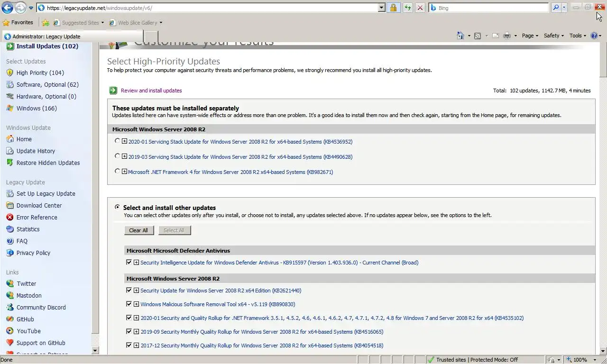607x364 pixels.
Task: Open the Page menu
Action: tap(530, 36)
